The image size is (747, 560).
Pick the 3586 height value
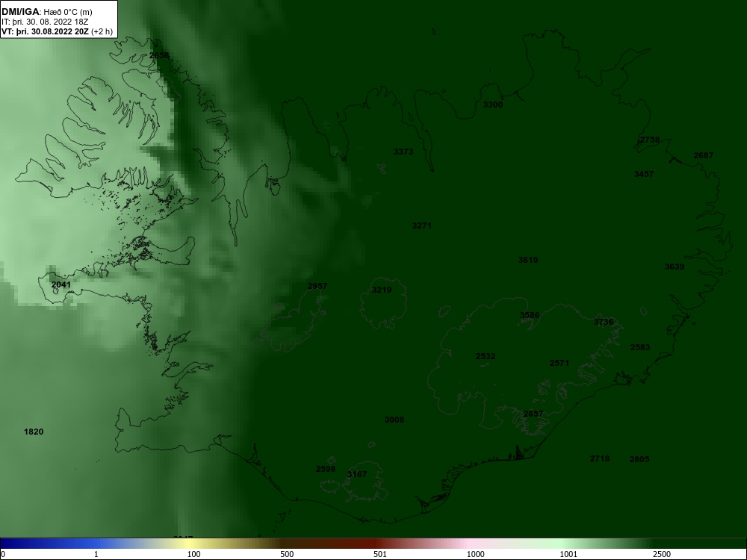click(530, 315)
